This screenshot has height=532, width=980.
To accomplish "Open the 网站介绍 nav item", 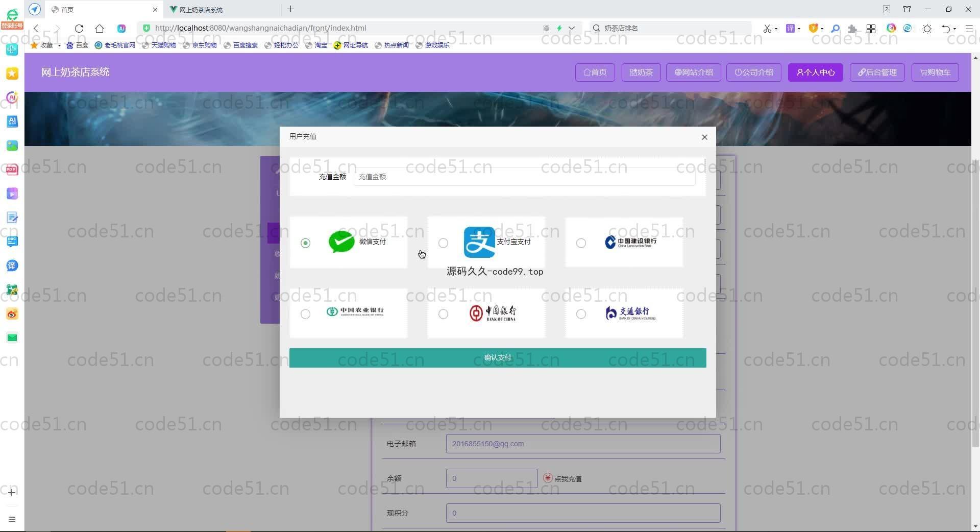I will (x=694, y=72).
